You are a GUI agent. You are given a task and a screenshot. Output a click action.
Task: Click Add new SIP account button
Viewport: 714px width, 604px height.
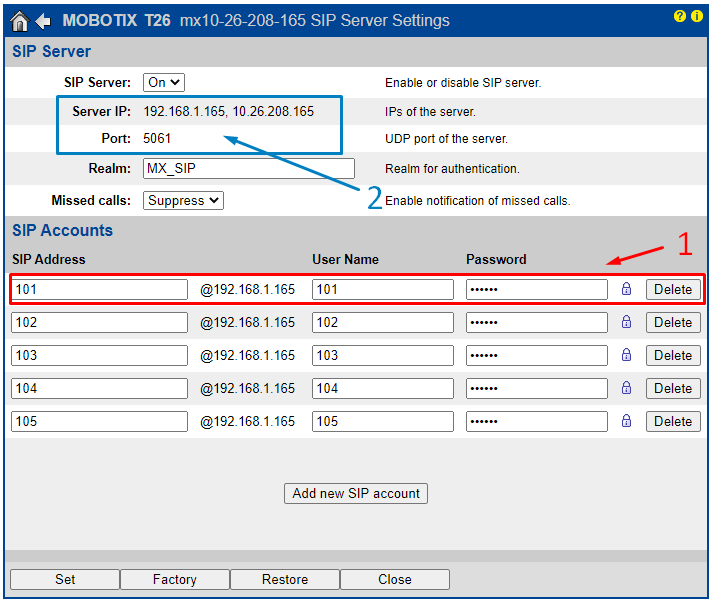(x=356, y=493)
